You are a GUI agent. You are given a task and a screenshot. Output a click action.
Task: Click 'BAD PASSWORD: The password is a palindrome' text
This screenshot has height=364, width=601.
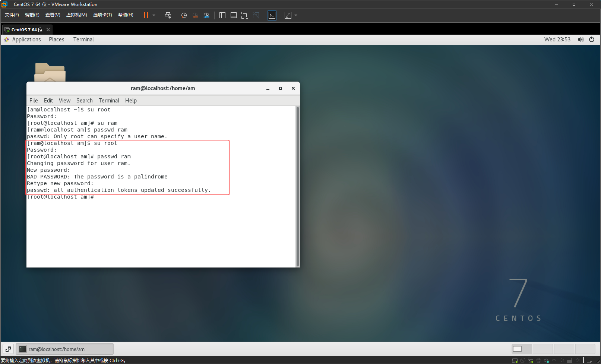pos(97,177)
